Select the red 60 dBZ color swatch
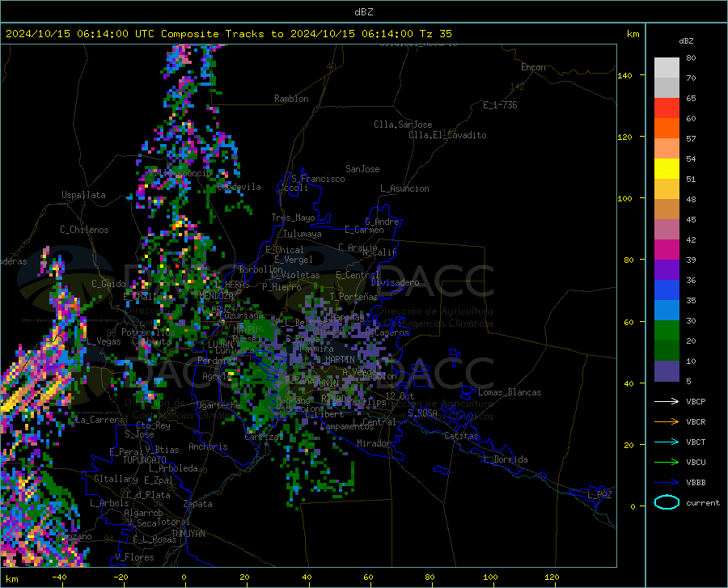The height and width of the screenshot is (588, 728). pos(667,108)
